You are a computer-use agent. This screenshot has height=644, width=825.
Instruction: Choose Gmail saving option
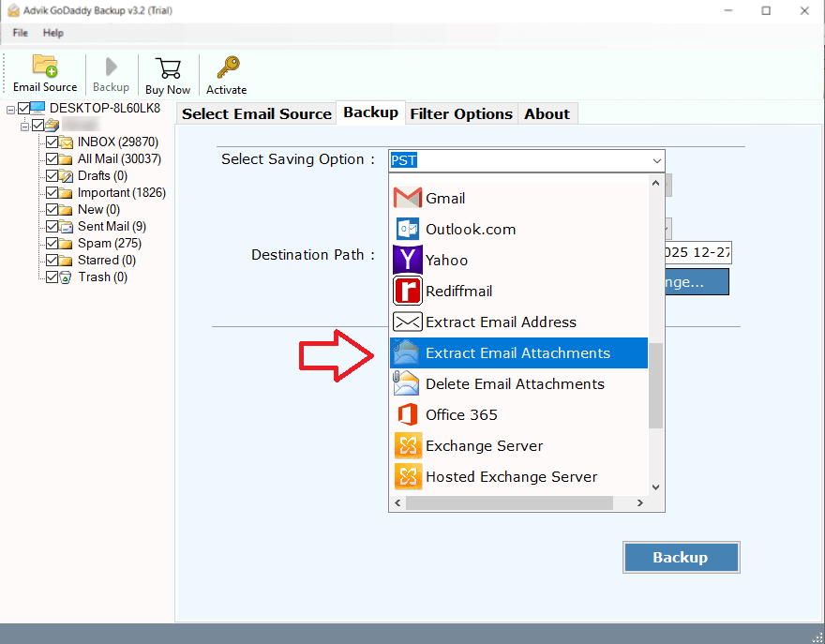(x=518, y=198)
